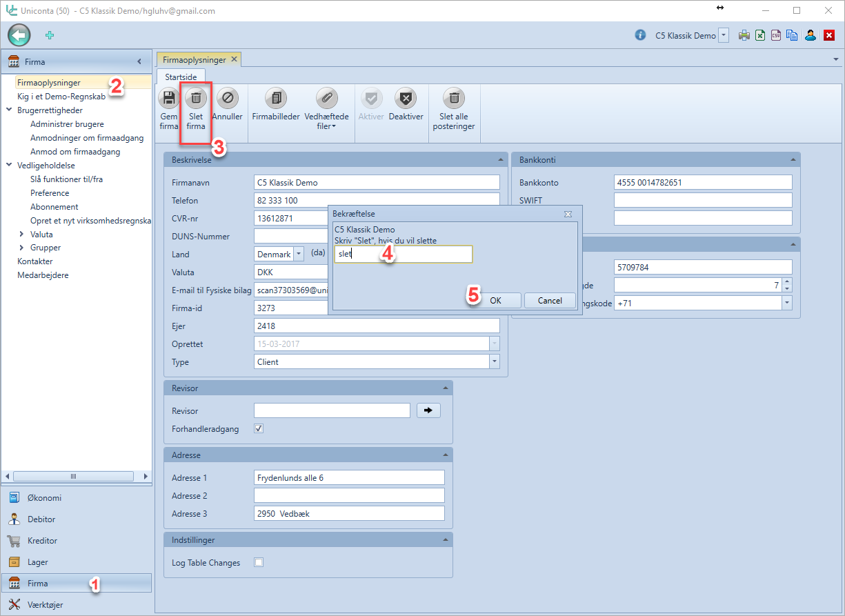Click the Revisor arrow button
This screenshot has width=845, height=616.
428,410
